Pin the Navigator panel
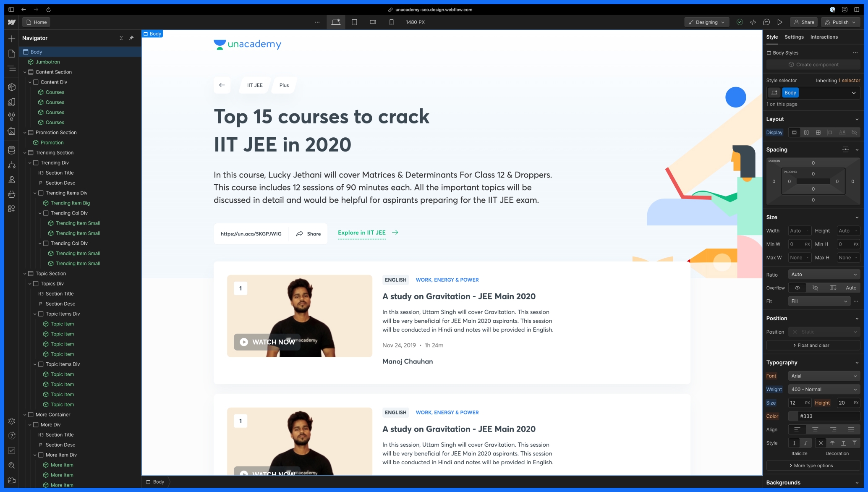 [x=131, y=38]
